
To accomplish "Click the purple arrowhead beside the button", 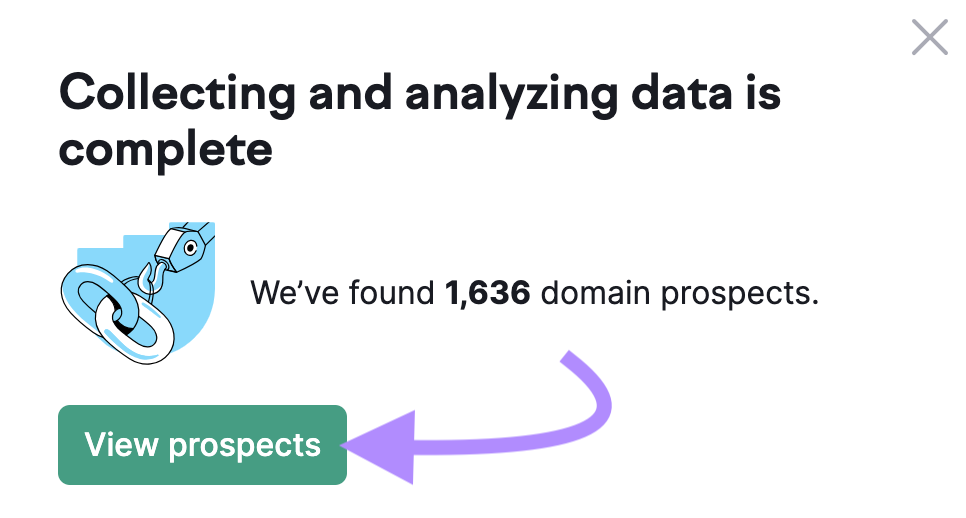I will [385, 447].
